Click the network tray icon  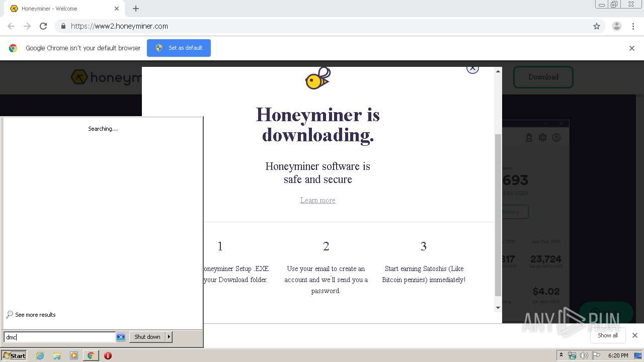pyautogui.click(x=572, y=355)
